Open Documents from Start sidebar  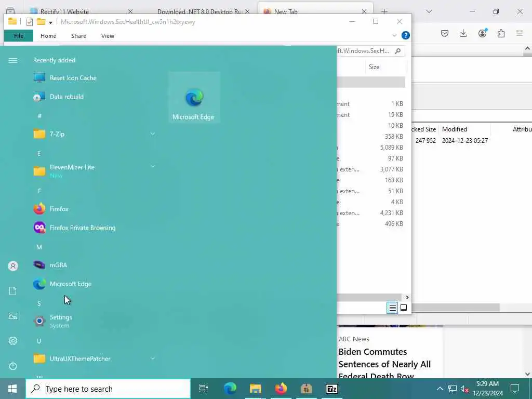[13, 291]
